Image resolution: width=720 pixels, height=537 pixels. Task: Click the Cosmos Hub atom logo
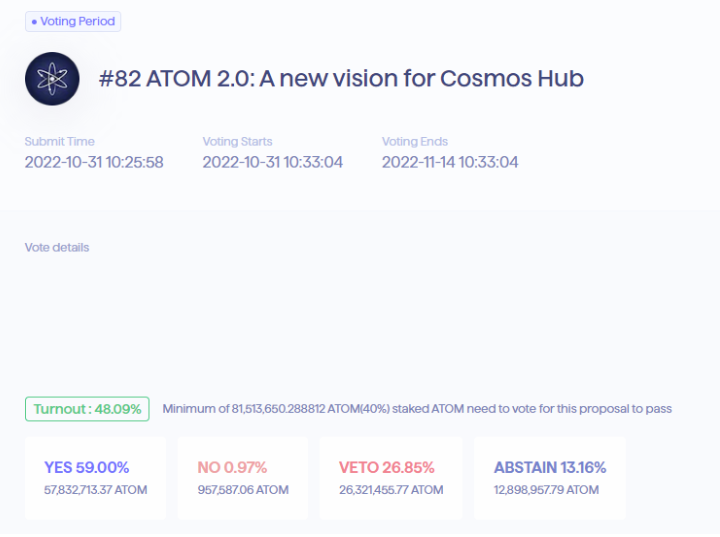(x=52, y=79)
